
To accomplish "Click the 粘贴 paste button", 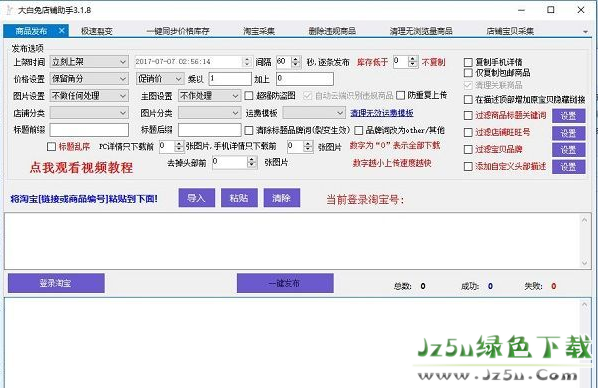I will (x=239, y=198).
